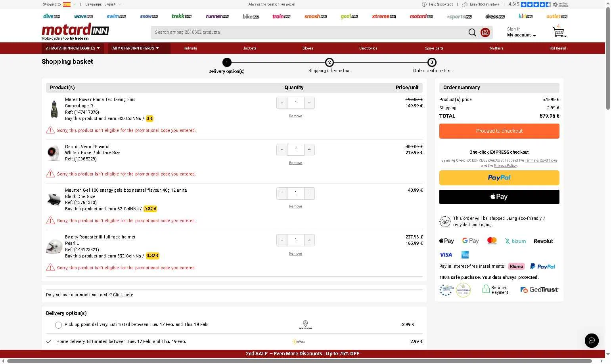Increase quantity of Garmin Venu 2S watch
This screenshot has height=364, width=611.
coord(309,150)
